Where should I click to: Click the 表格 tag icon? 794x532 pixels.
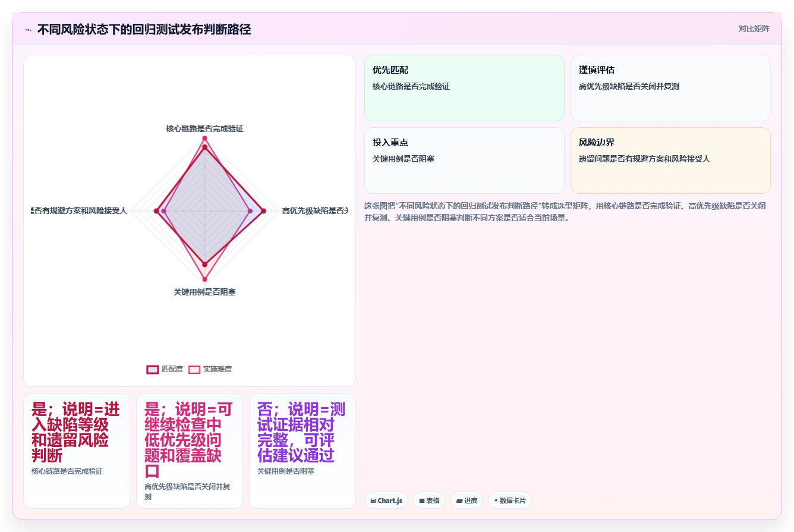(422, 500)
